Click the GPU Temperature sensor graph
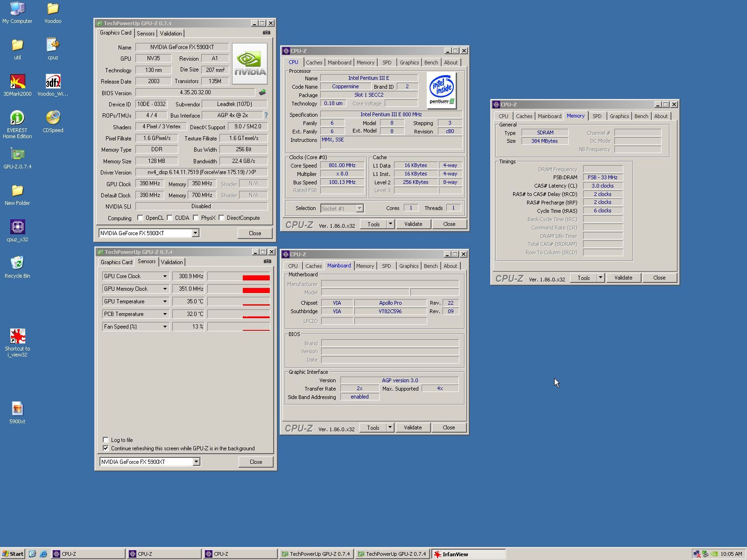Image resolution: width=747 pixels, height=560 pixels. (239, 301)
